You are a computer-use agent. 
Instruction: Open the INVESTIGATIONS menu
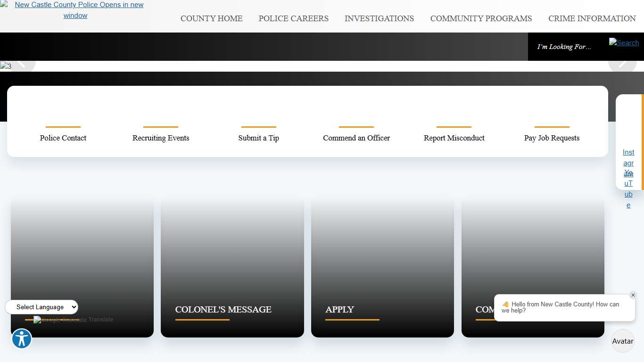(x=379, y=18)
